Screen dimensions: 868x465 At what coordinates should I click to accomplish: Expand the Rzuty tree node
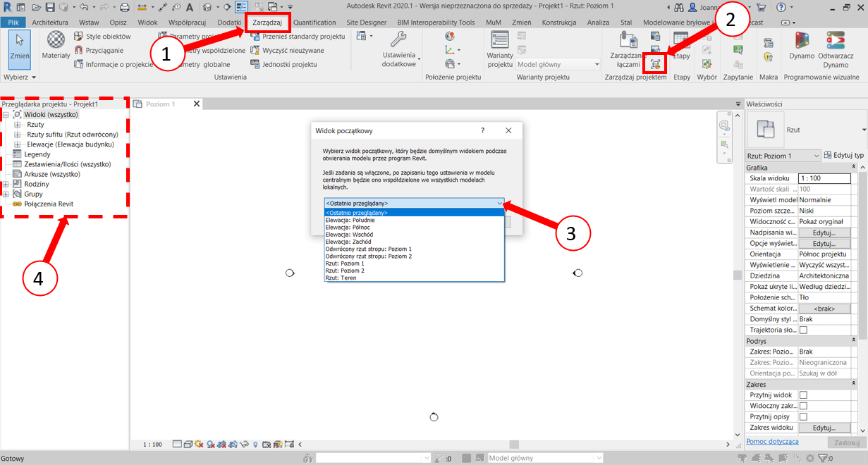point(18,125)
